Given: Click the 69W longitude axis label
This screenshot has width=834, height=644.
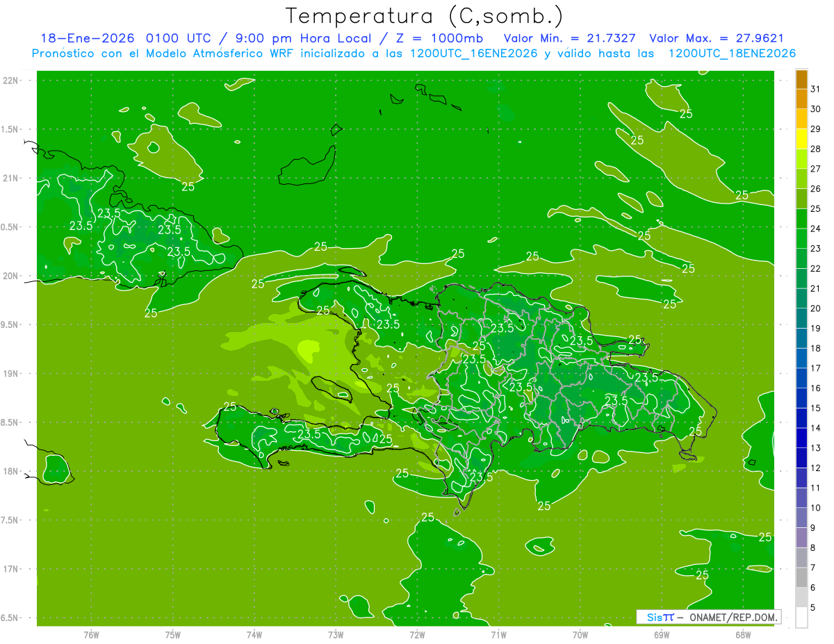Looking at the screenshot, I should click(662, 635).
